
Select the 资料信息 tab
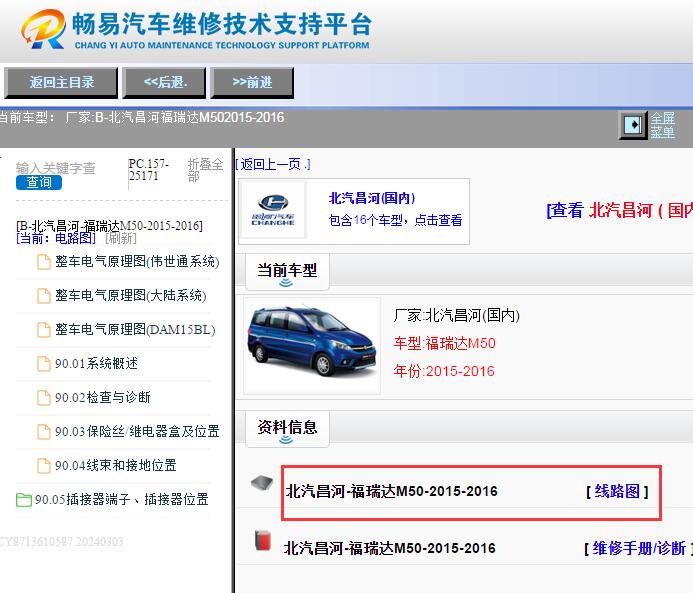click(287, 429)
